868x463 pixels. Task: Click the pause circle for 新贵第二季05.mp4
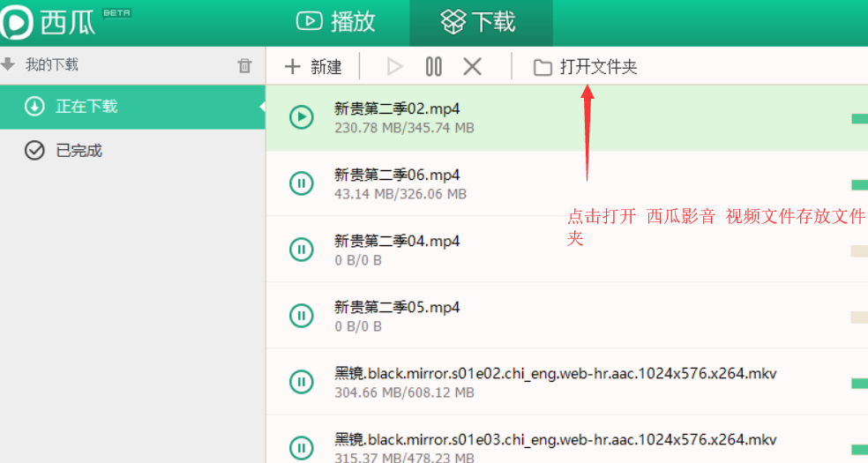point(302,316)
